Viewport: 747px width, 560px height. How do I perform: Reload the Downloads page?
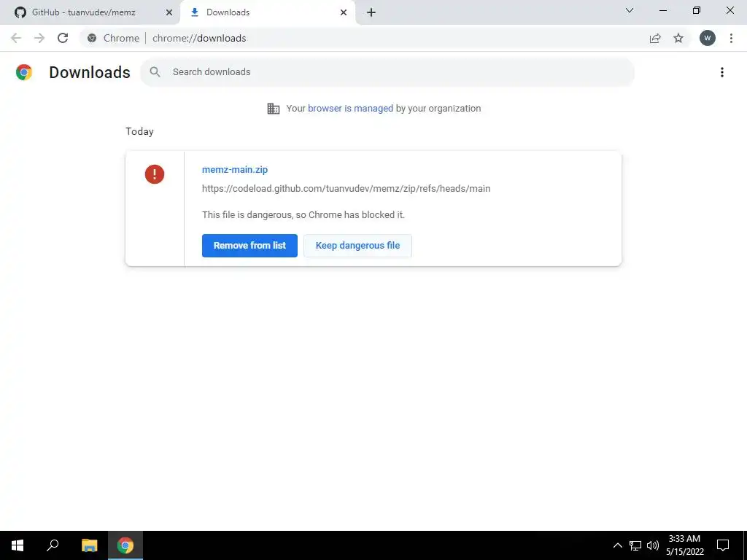coord(63,38)
